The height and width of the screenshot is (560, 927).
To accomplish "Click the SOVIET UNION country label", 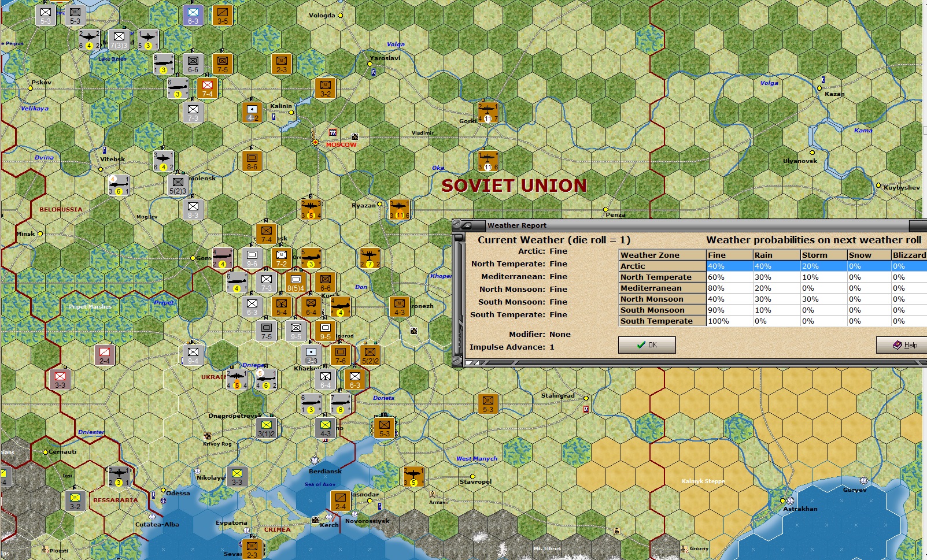I will pos(514,186).
